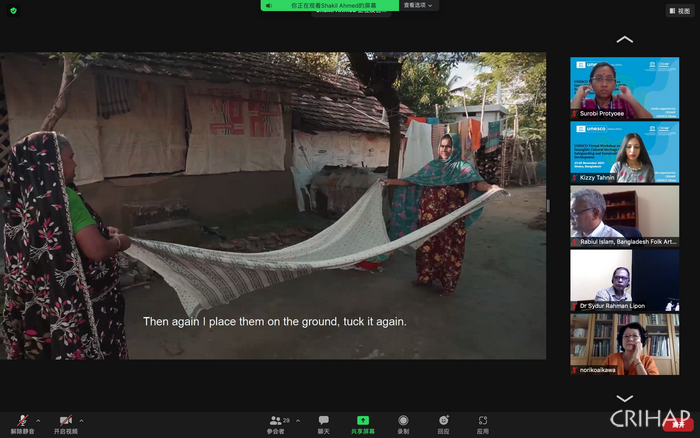This screenshot has height=438, width=700.
Task: Start video with the camera button
Action: point(66,422)
